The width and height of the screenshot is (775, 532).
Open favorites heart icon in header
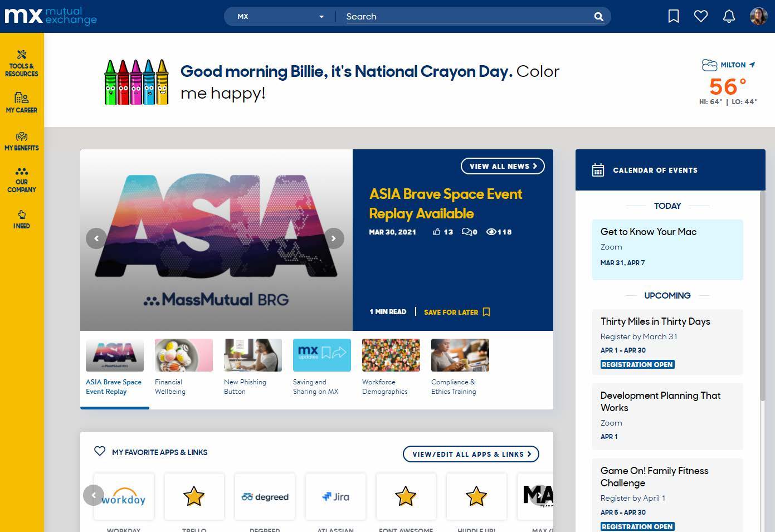(701, 17)
